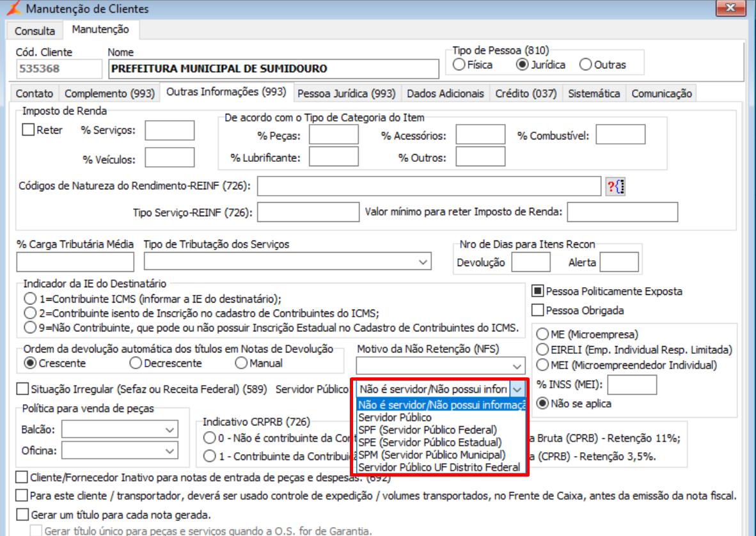Check Situação Irregular (Sefaz ou Receita Federal)
Screen dimensions: 756x536
[x=22, y=389]
